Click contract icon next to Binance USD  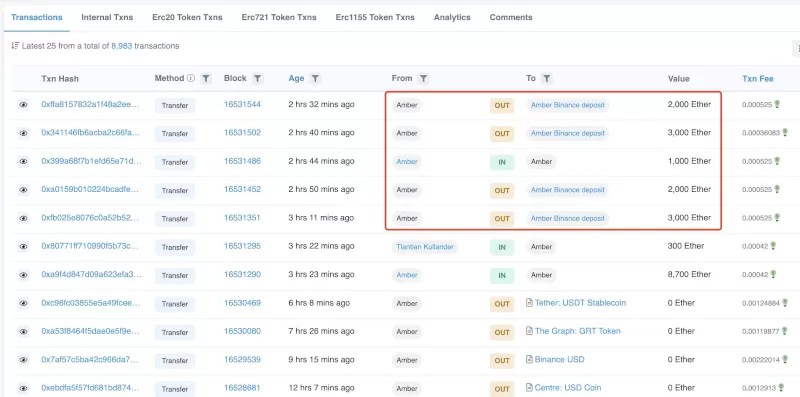[x=530, y=359]
